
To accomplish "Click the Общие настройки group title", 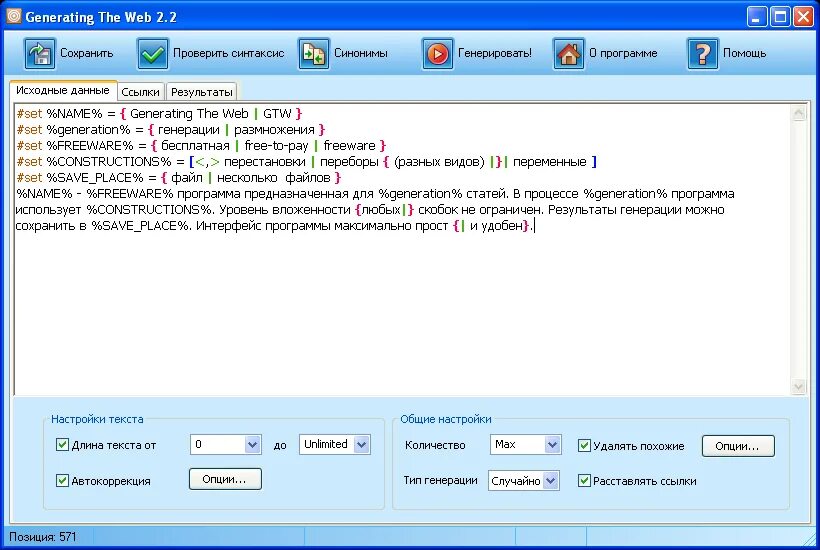I will pyautogui.click(x=446, y=419).
